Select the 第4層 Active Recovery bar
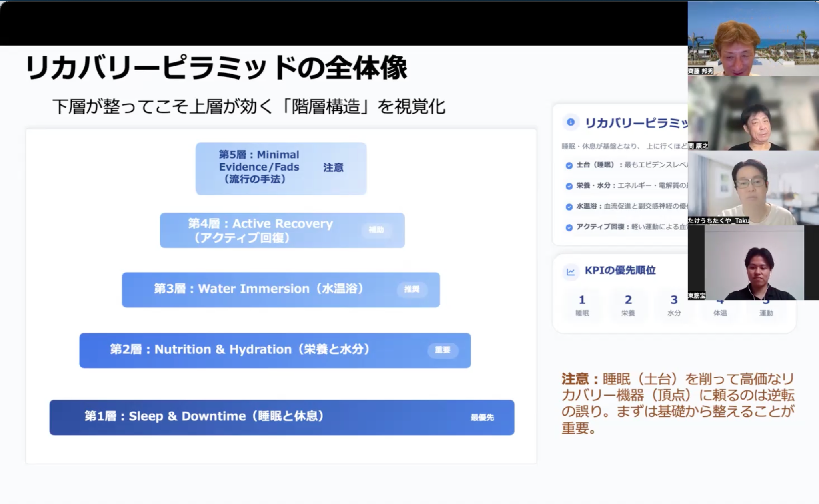Image resolution: width=819 pixels, height=504 pixels. [282, 230]
